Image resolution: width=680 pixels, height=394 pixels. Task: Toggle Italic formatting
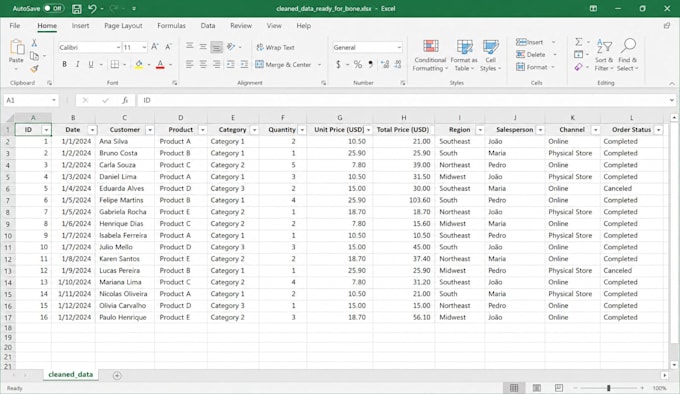point(77,65)
